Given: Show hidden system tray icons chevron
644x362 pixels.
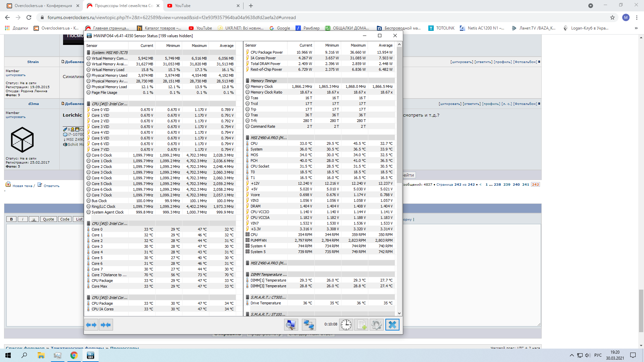Looking at the screenshot, I should click(x=572, y=355).
